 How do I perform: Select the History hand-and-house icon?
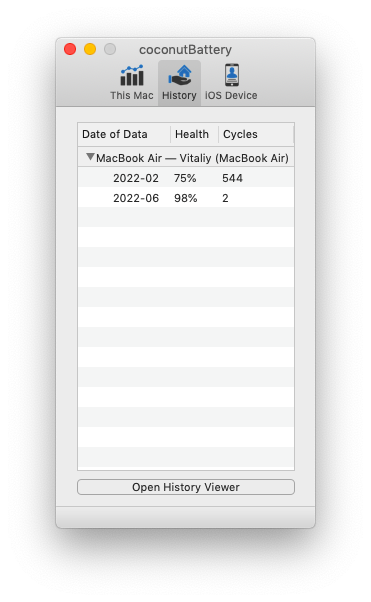click(x=179, y=75)
